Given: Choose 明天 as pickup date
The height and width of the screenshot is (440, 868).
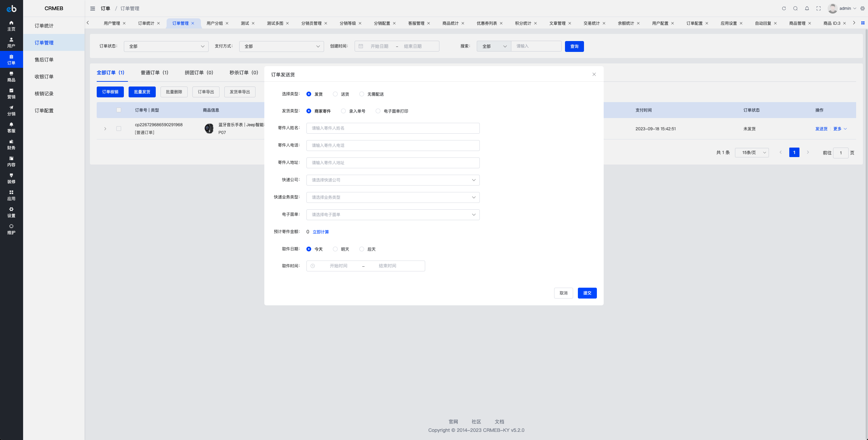Looking at the screenshot, I should [341, 249].
